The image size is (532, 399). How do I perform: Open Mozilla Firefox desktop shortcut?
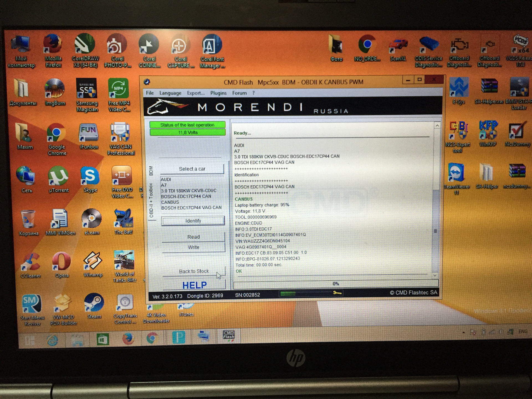(x=53, y=51)
